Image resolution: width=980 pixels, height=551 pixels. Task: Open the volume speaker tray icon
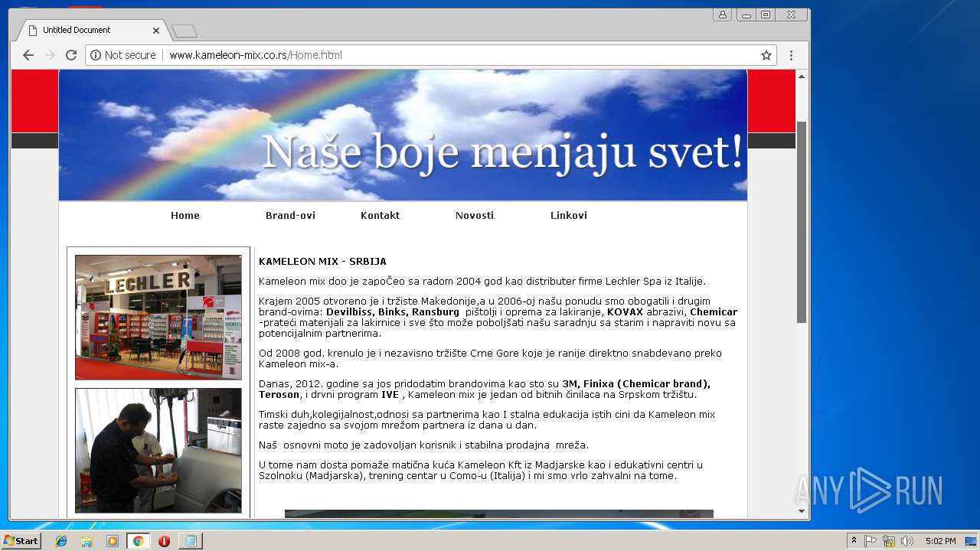click(x=906, y=541)
